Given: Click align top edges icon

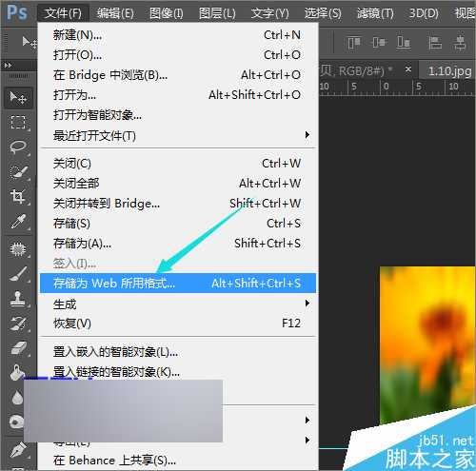Looking at the screenshot, I should (x=354, y=43).
